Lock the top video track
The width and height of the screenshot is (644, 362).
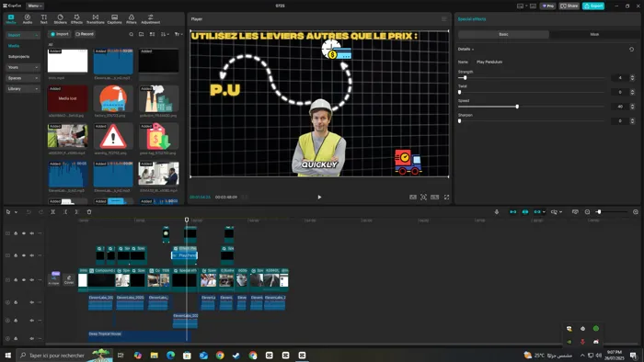(x=16, y=233)
